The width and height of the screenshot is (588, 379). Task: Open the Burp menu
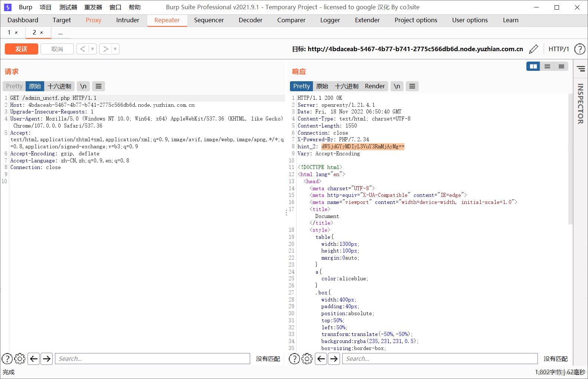[26, 7]
